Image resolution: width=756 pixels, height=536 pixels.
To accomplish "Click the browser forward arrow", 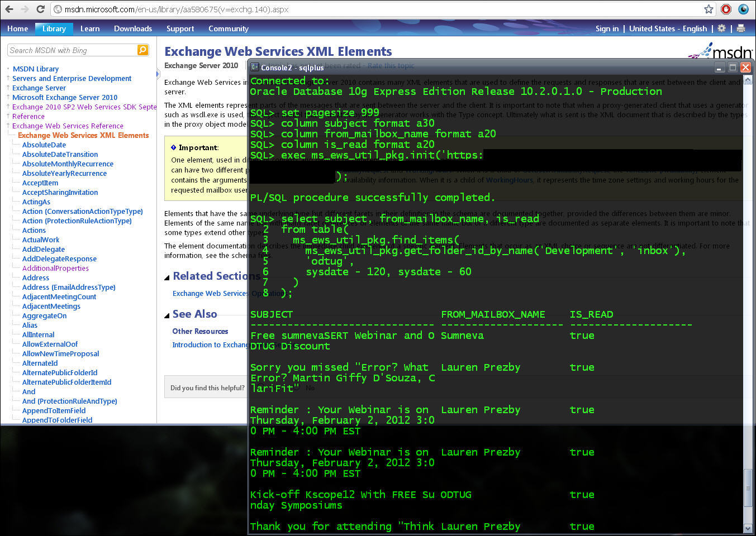I will tap(23, 9).
